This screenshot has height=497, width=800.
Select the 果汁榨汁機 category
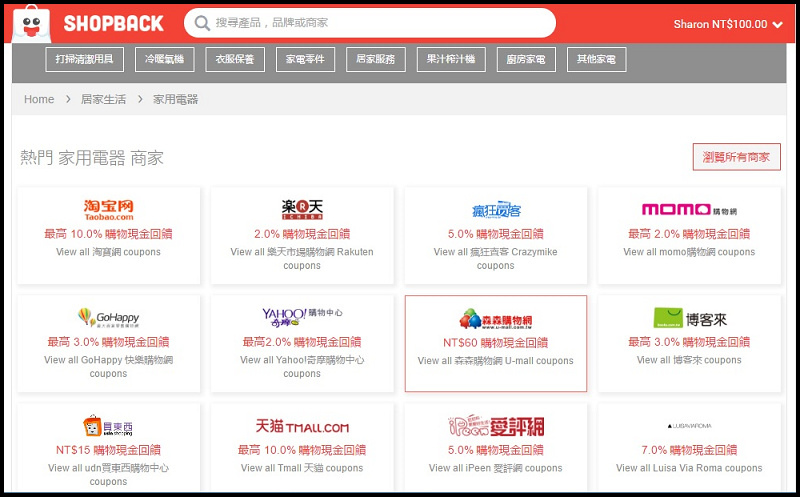click(451, 59)
